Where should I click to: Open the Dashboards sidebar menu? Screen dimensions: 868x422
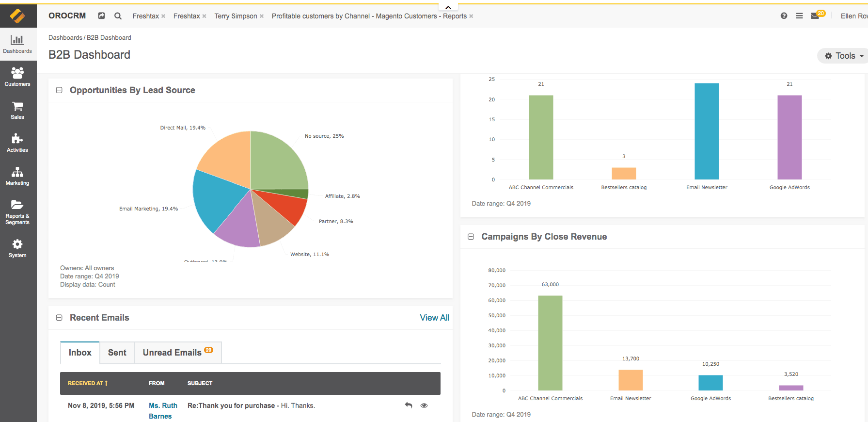point(17,44)
